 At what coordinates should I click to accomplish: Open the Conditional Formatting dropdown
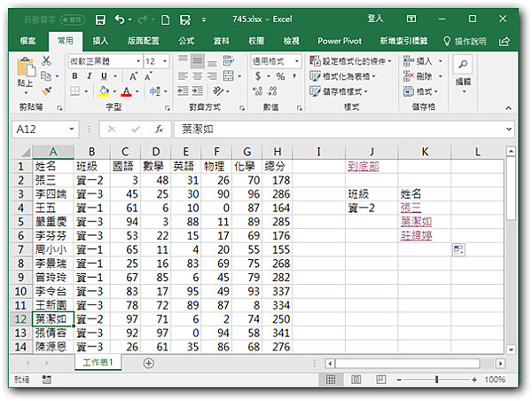click(x=351, y=61)
